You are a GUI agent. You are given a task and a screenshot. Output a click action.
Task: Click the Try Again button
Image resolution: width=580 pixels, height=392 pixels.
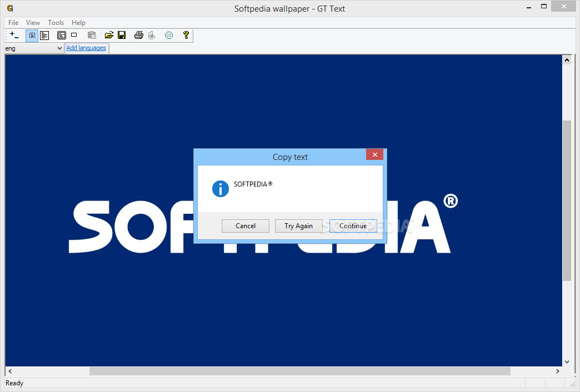click(298, 226)
